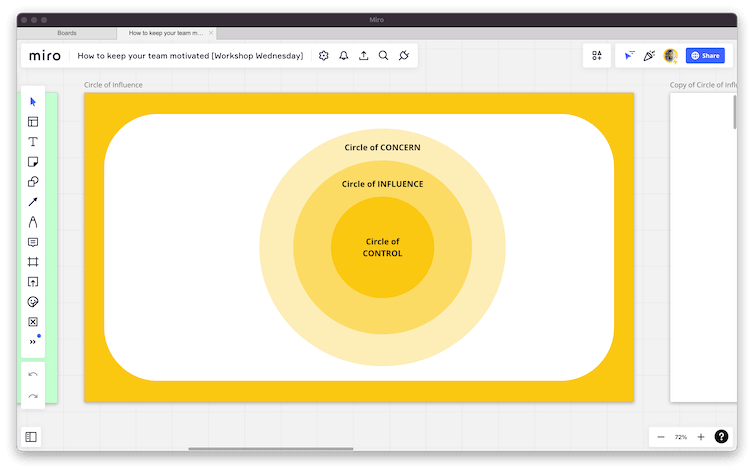The image size is (754, 472).
Task: Choose the connection line arrow tool
Action: pyautogui.click(x=33, y=202)
